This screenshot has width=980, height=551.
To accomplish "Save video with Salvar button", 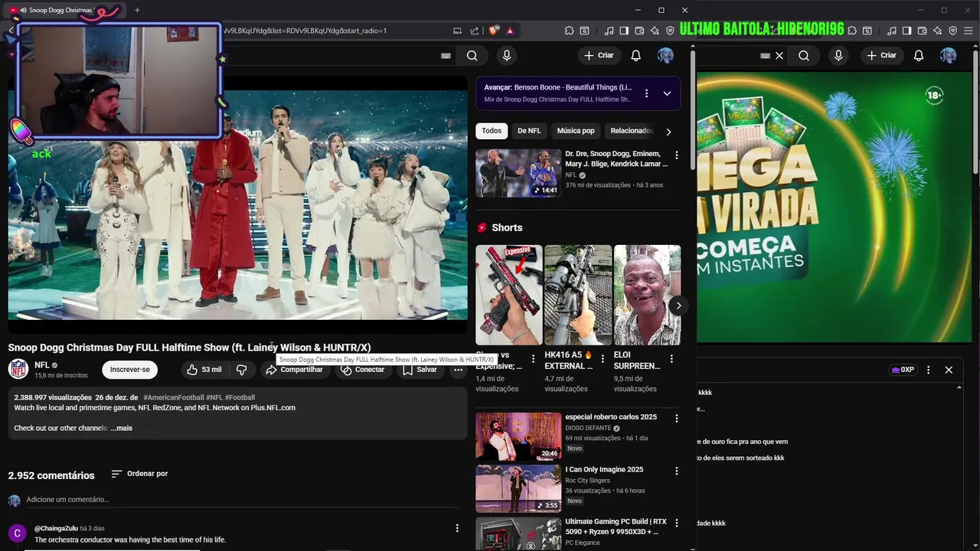I will tap(420, 370).
